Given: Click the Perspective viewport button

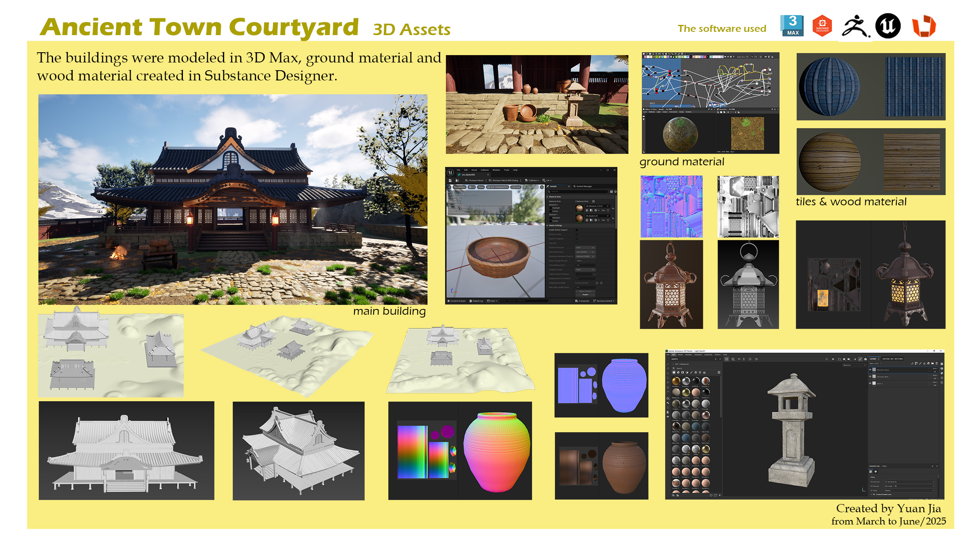Looking at the screenshot, I should click(x=459, y=187).
